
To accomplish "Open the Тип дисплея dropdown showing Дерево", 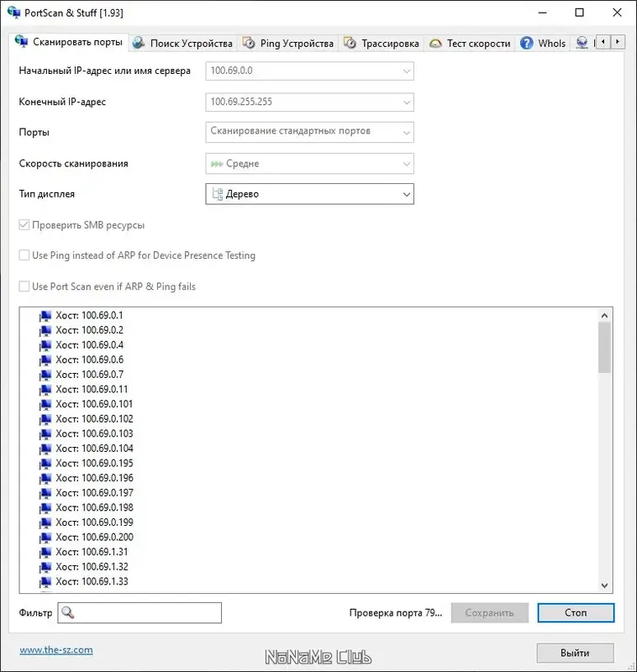I will pos(309,194).
